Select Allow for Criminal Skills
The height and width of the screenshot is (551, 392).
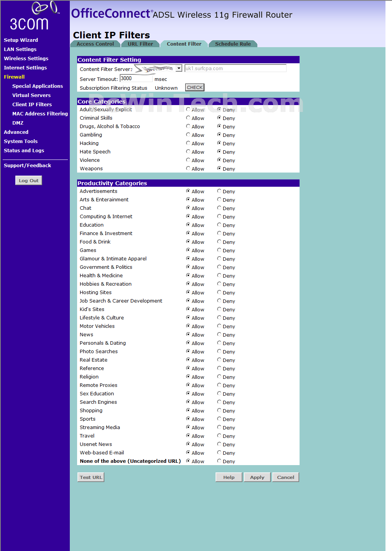tap(188, 118)
